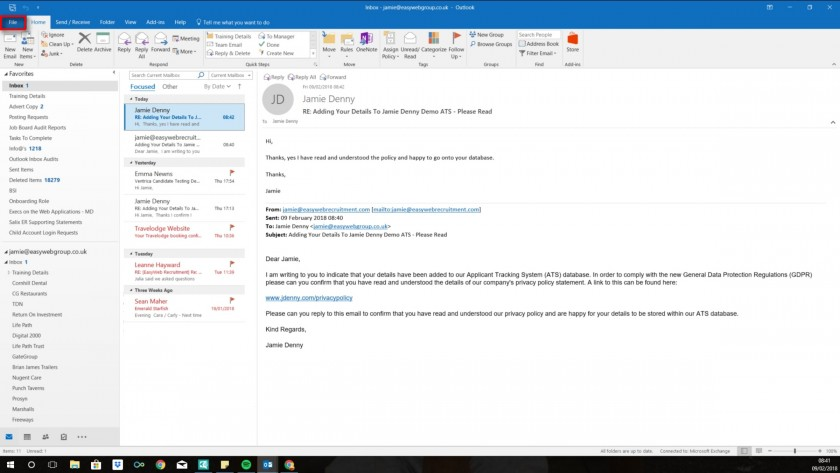The image size is (840, 473).
Task: Click the Archive icon
Action: [x=102, y=38]
